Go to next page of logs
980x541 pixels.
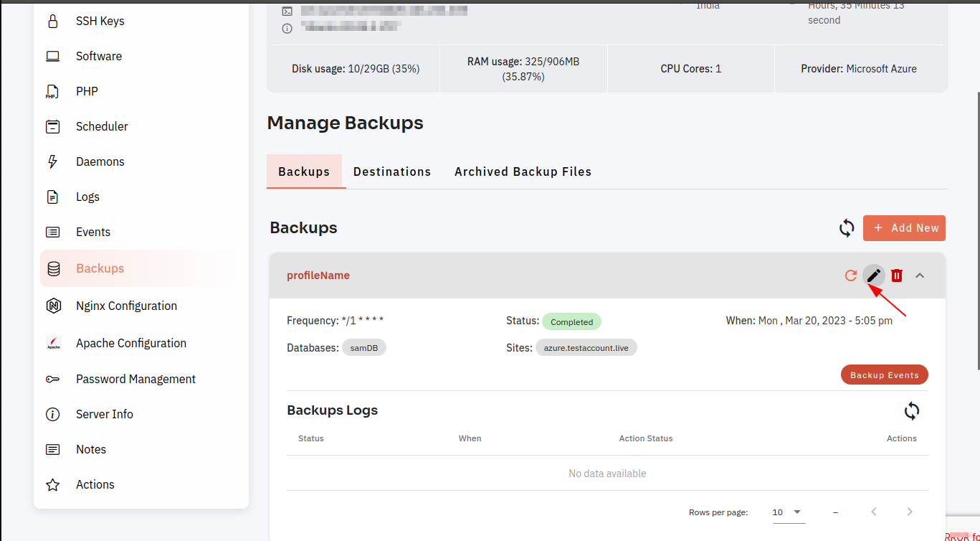(x=910, y=512)
